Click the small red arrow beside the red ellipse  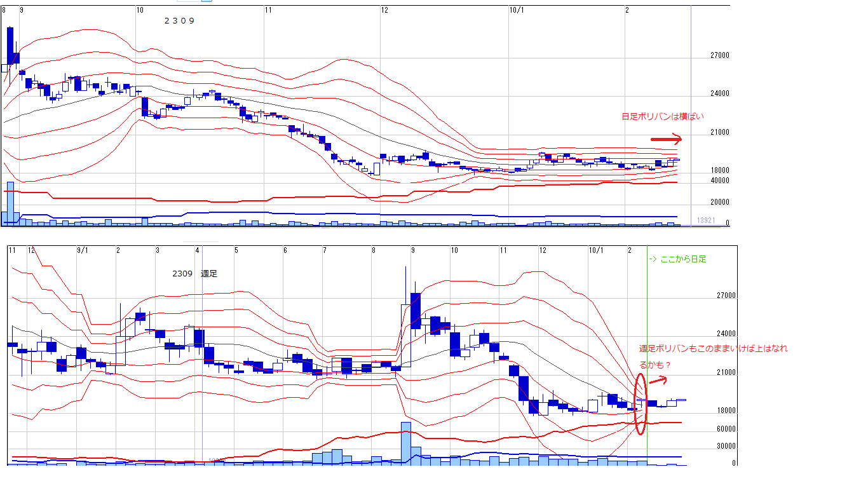tap(658, 381)
